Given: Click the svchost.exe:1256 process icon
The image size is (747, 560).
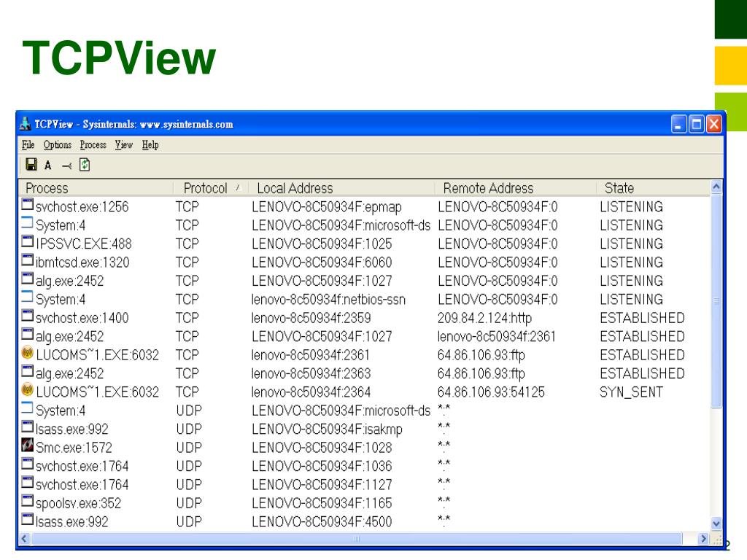Looking at the screenshot, I should tap(28, 205).
